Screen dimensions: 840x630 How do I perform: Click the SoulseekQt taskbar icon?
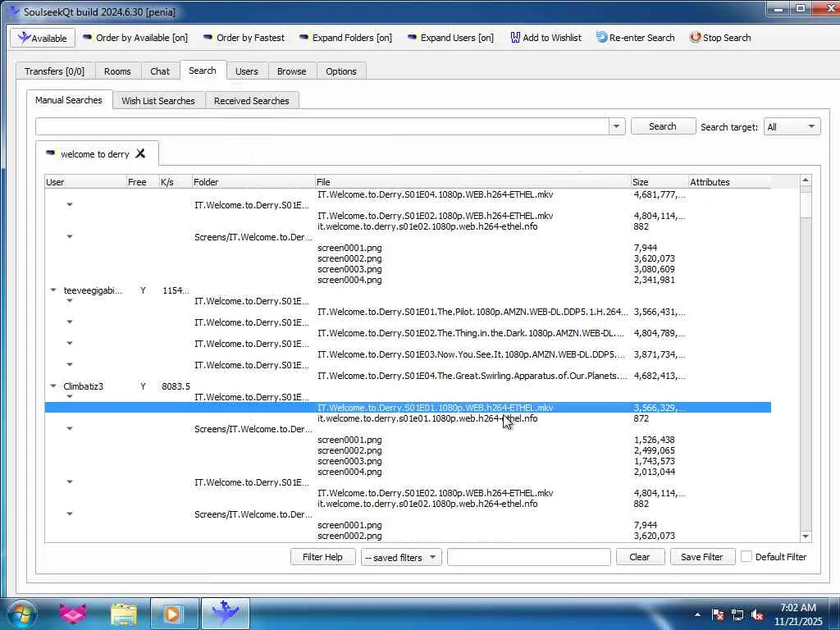click(x=225, y=614)
